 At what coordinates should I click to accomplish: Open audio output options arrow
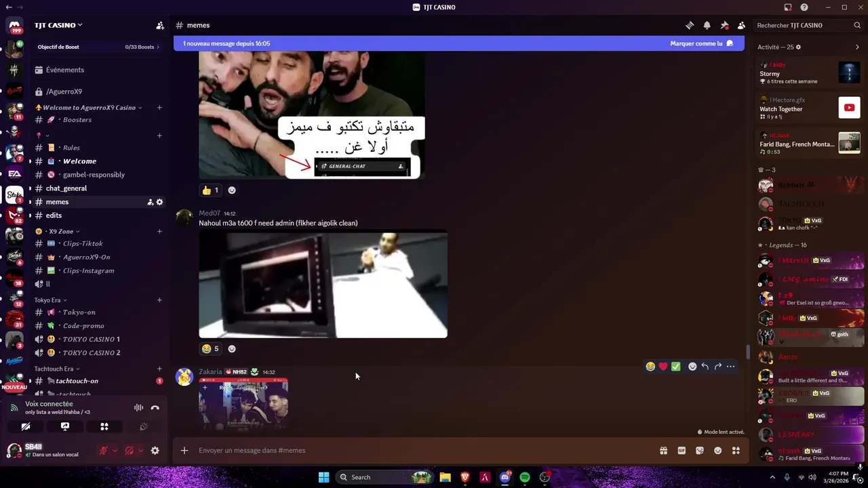[140, 451]
